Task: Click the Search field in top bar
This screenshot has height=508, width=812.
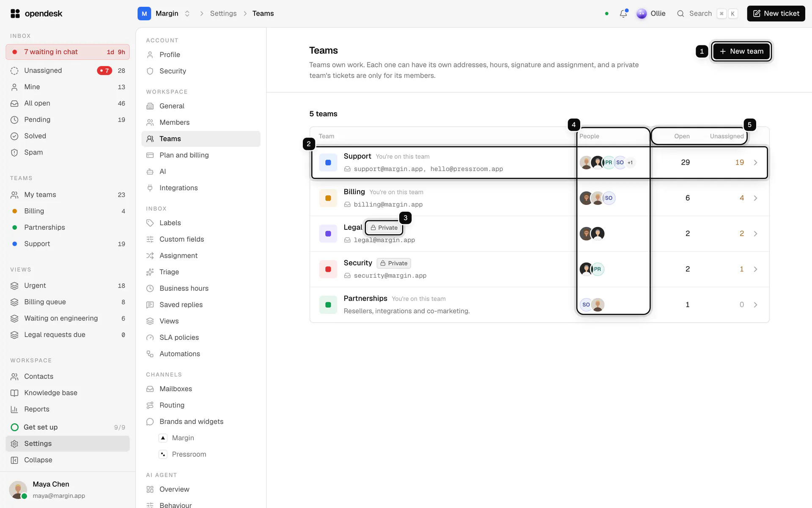Action: (707, 14)
